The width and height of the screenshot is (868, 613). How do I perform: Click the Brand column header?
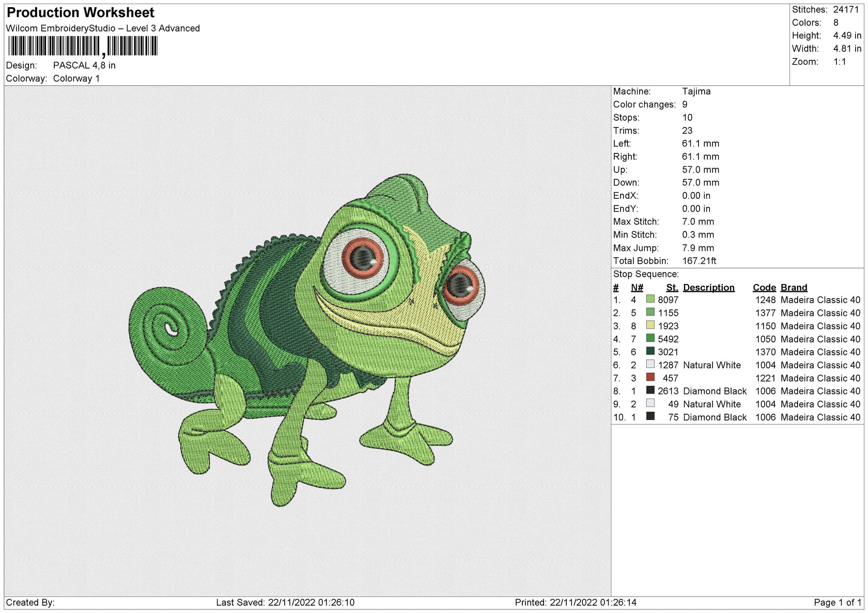794,287
